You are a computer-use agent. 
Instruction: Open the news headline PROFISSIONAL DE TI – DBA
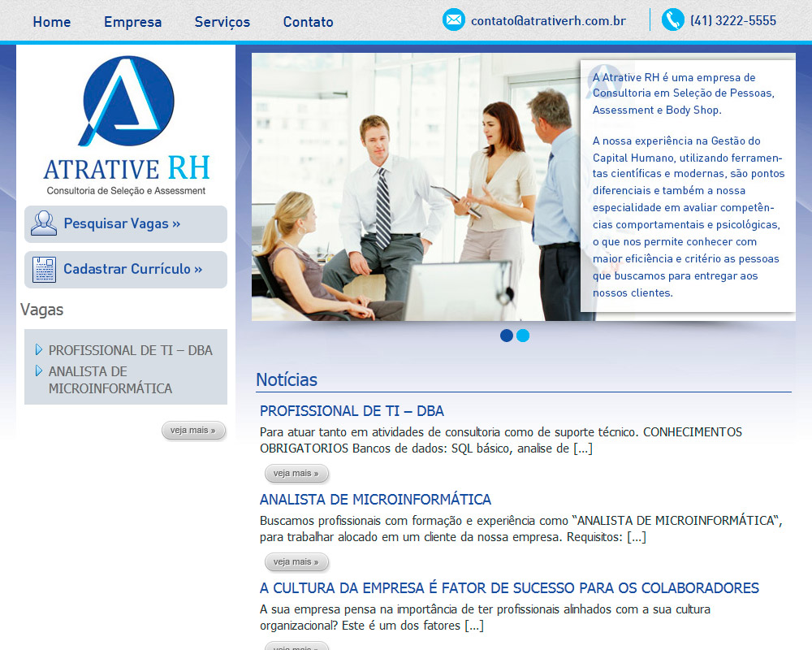point(352,411)
